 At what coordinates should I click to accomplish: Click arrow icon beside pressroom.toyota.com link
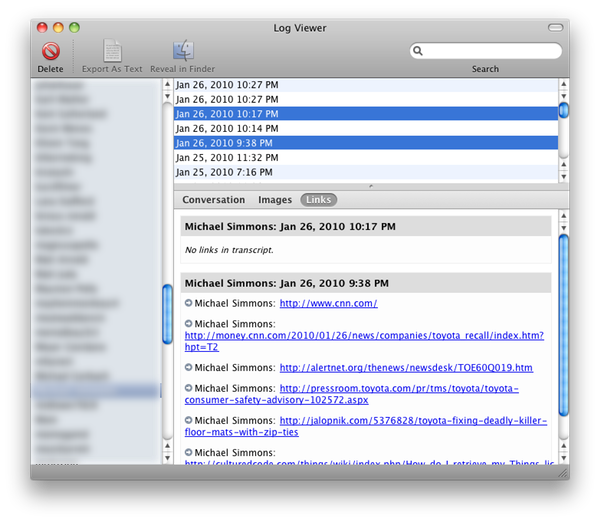189,388
